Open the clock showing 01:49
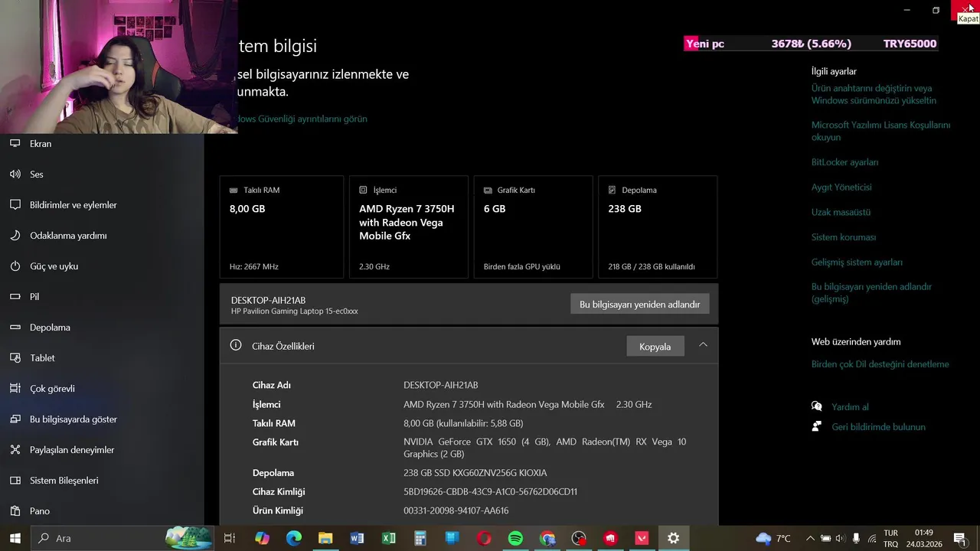Image resolution: width=980 pixels, height=551 pixels. click(x=924, y=538)
